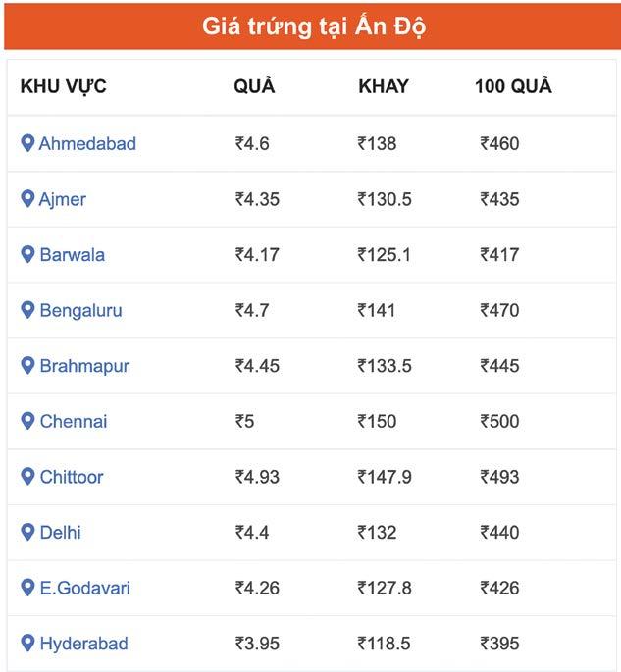
Task: Select the pin icon for Barwala
Action: pyautogui.click(x=27, y=254)
